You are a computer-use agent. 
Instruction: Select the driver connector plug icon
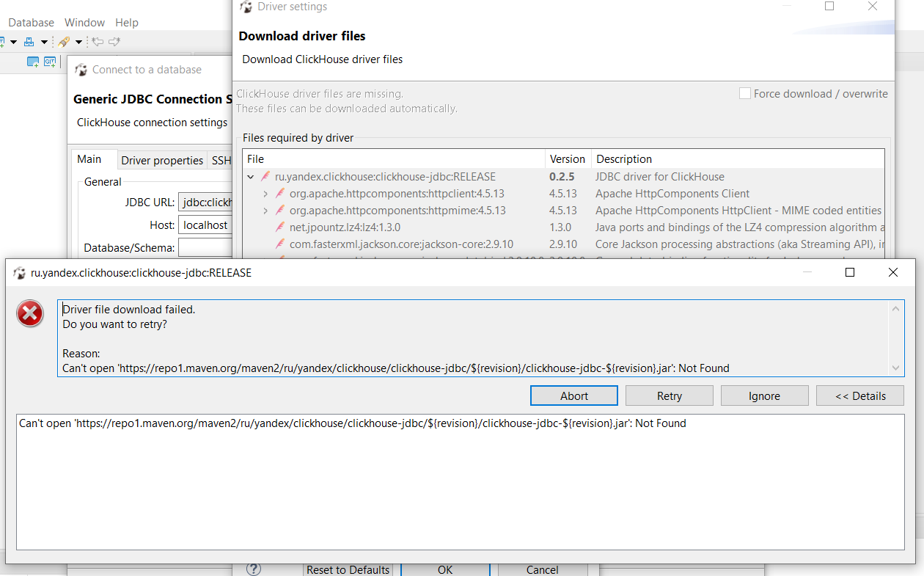coord(65,42)
